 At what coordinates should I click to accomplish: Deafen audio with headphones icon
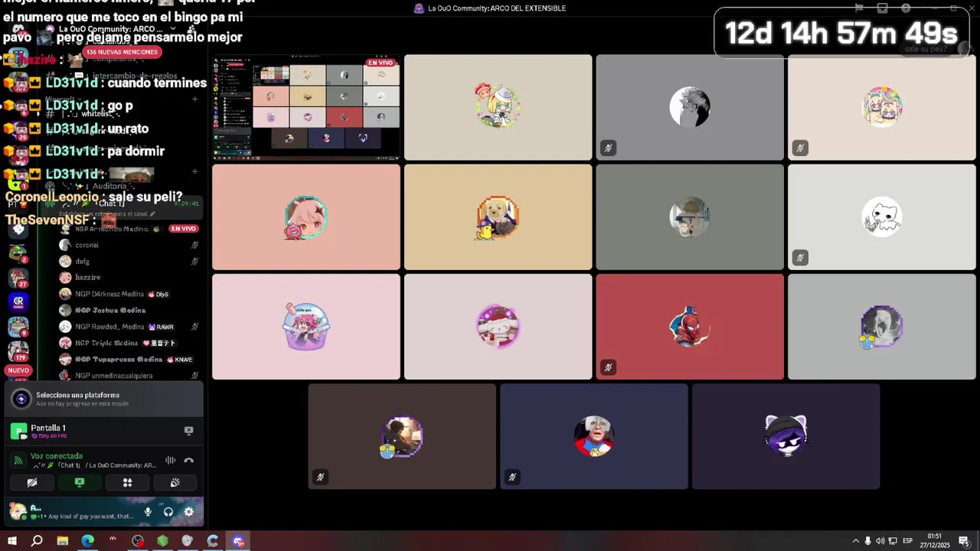[x=168, y=512]
